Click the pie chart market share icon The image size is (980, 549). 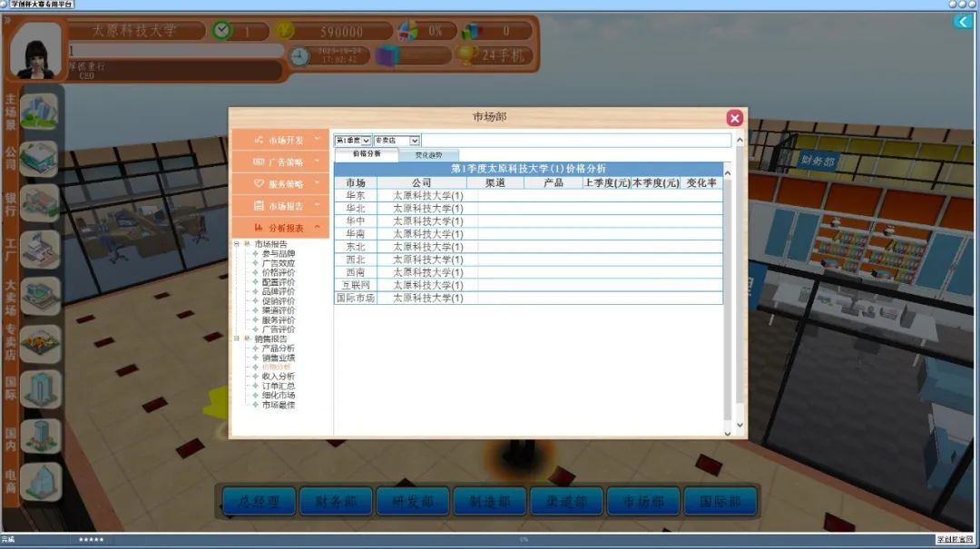tap(409, 31)
